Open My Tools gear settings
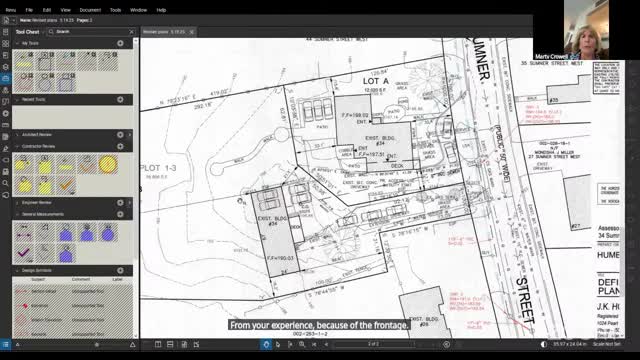Image resolution: width=640 pixels, height=360 pixels. pyautogui.click(x=120, y=43)
